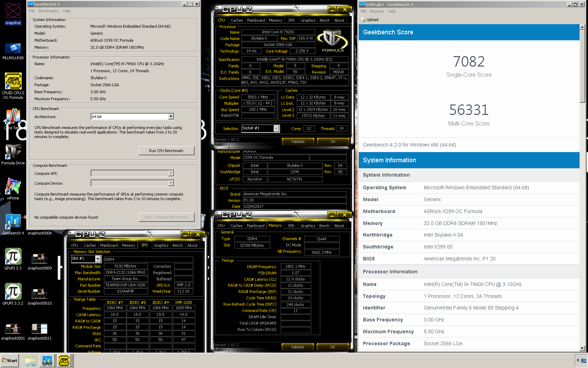
Task: Open snaphsot0008 desktop file
Action: tap(40, 233)
